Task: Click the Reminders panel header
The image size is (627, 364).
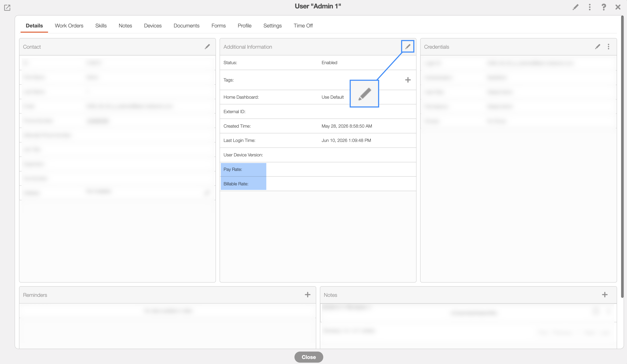Action: click(167, 295)
